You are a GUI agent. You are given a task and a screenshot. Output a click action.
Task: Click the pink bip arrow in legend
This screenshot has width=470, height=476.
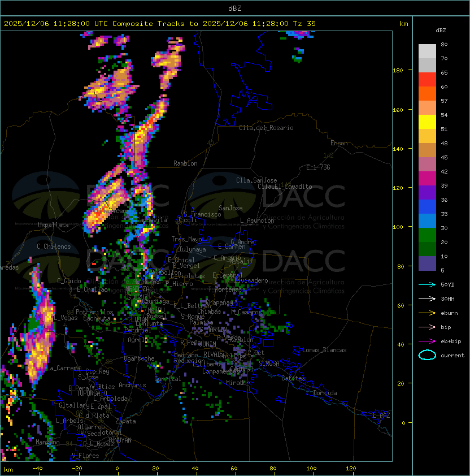(427, 327)
